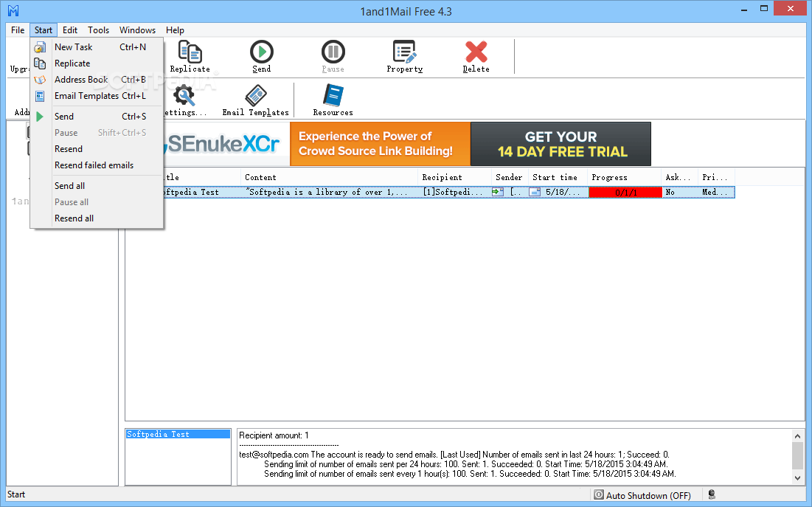
Task: Click the Auto Shutdown status bar icon
Action: (x=599, y=495)
